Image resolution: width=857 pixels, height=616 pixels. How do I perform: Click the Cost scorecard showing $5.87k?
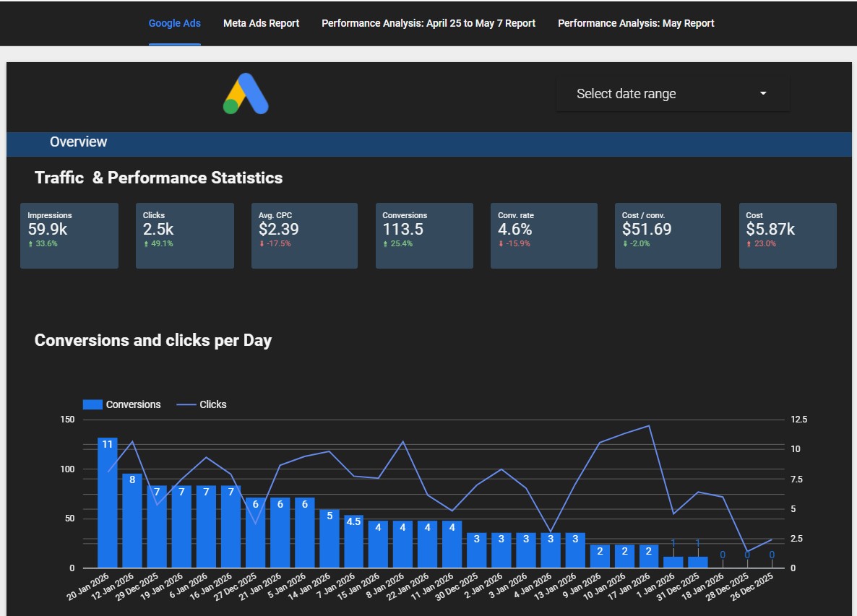coord(788,235)
